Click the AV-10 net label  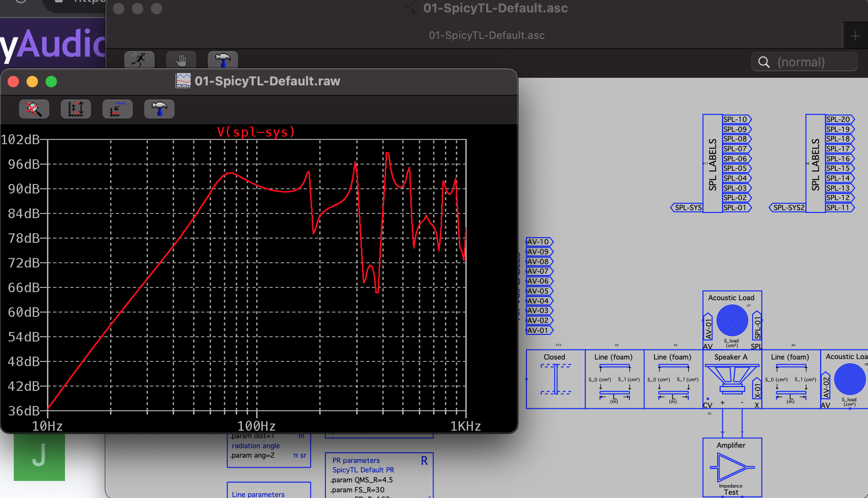coord(540,242)
